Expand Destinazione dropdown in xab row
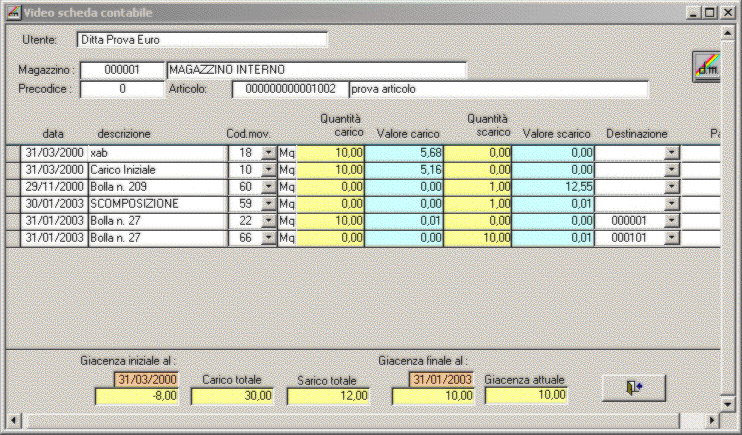Image resolution: width=742 pixels, height=435 pixels. (x=671, y=153)
